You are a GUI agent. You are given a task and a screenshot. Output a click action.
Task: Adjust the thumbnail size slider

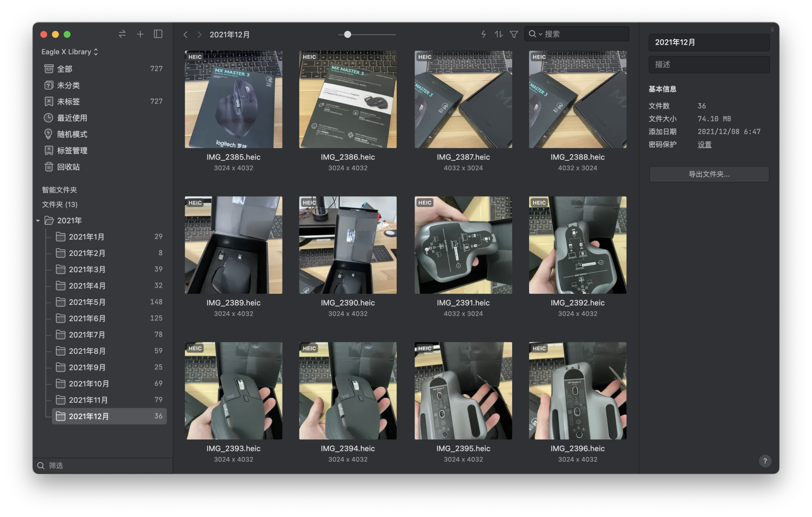pyautogui.click(x=348, y=34)
